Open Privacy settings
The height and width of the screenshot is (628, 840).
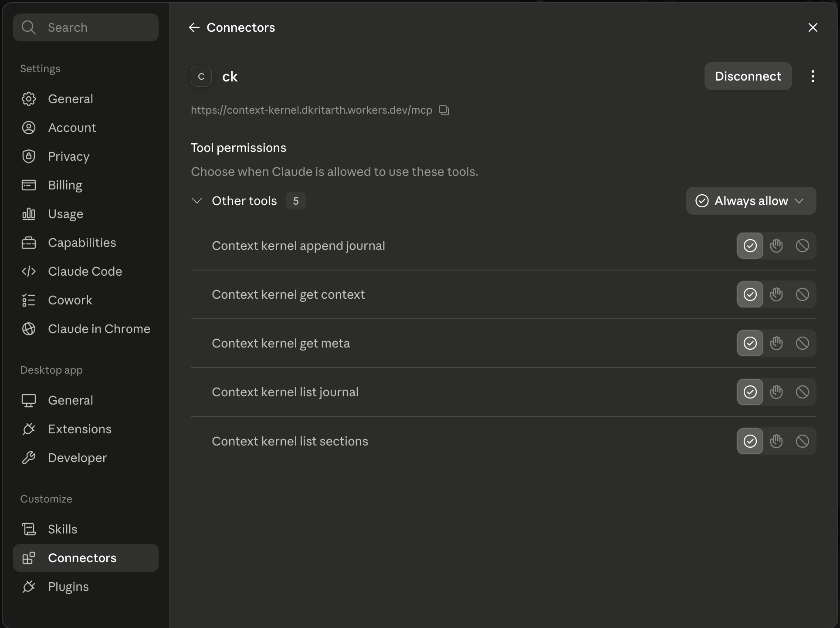tap(85, 156)
